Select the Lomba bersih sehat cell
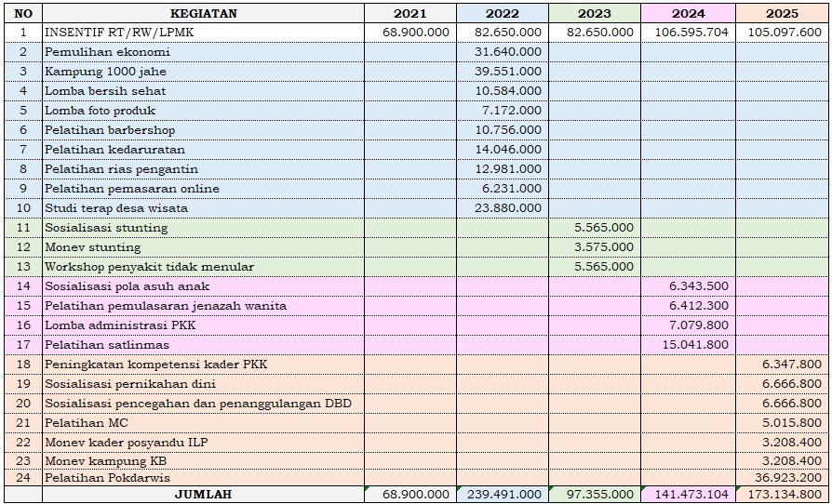Image resolution: width=832 pixels, height=504 pixels. coord(203,91)
